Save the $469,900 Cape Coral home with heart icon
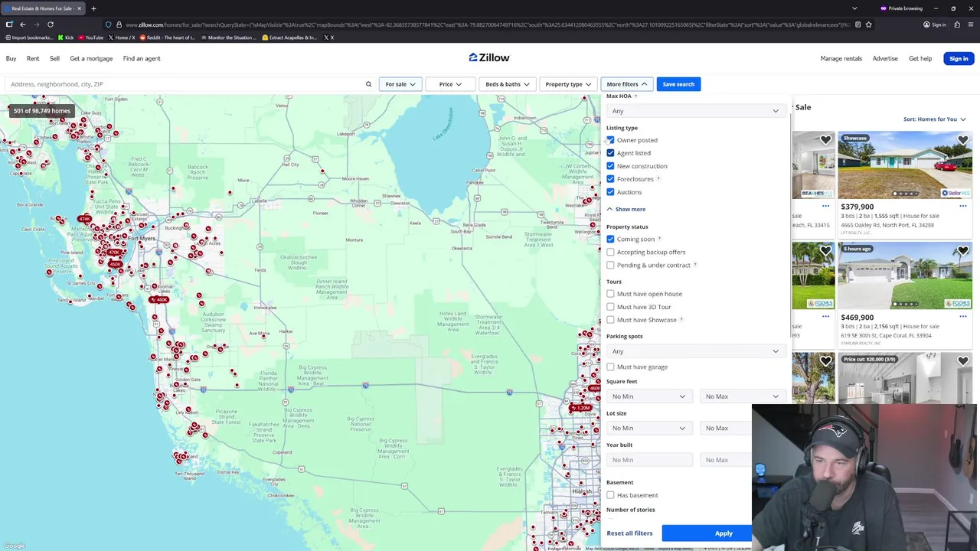Screen dimensions: 980x551 (x=962, y=250)
